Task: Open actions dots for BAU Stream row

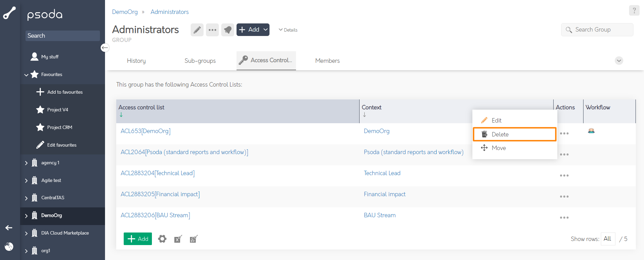Action: (564, 218)
